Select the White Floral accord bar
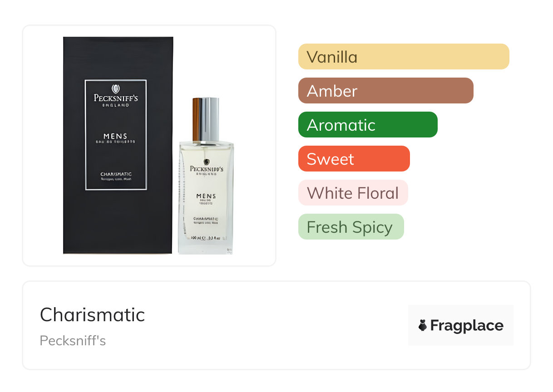The height and width of the screenshot is (392, 553). pos(353,193)
